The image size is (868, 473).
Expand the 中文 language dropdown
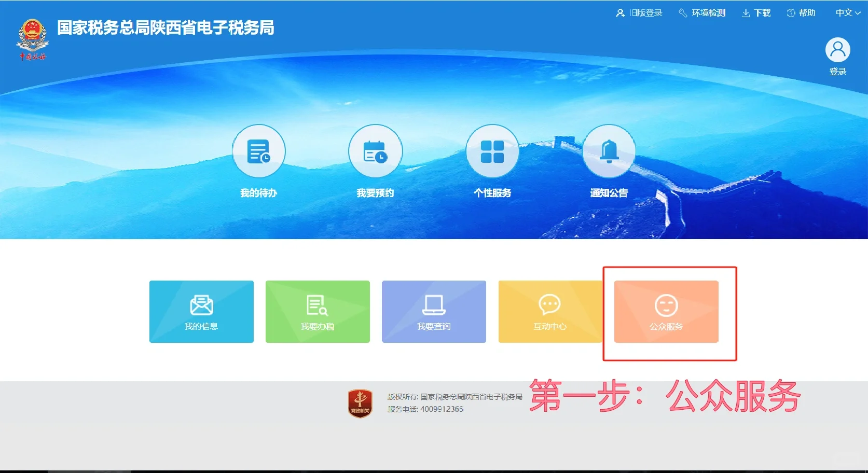tap(848, 13)
